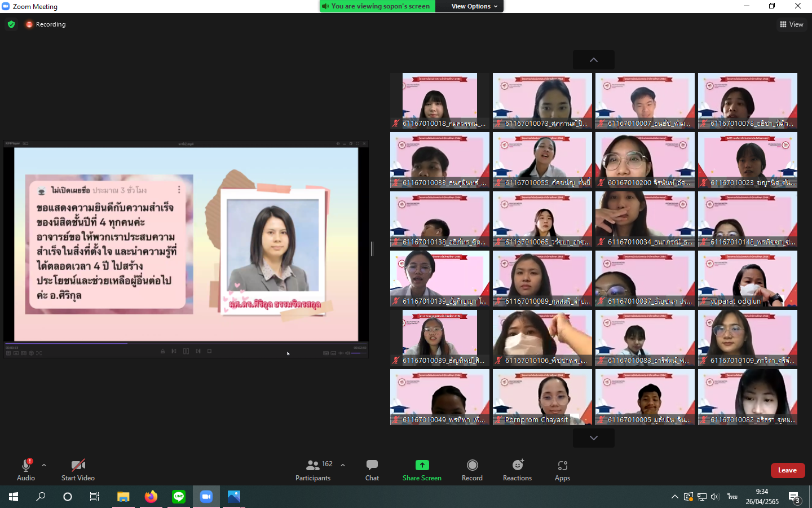Click the Share Screen icon
The height and width of the screenshot is (508, 812).
point(422,465)
